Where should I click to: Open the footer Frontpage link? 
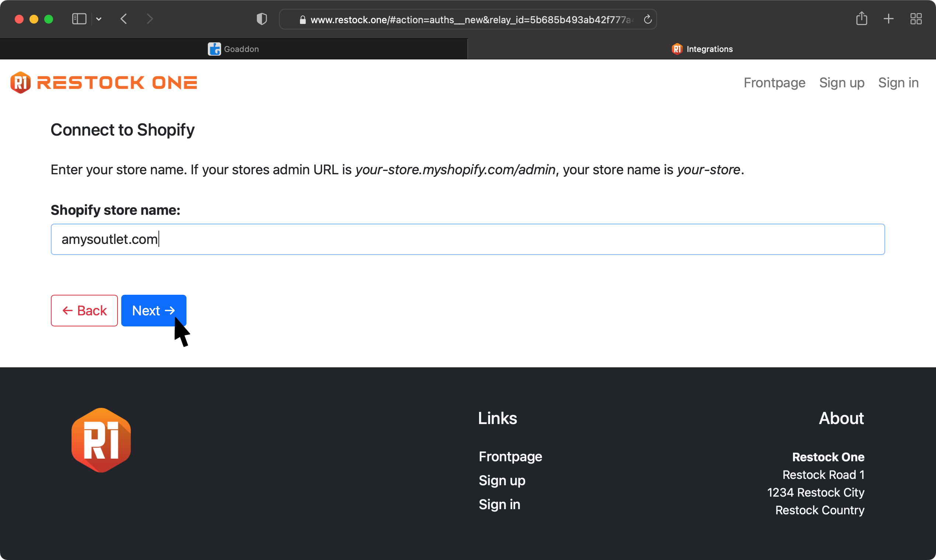510,456
